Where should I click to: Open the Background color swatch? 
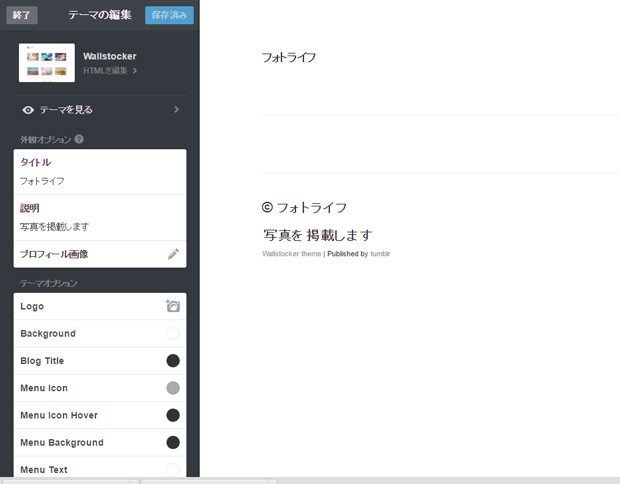173,333
